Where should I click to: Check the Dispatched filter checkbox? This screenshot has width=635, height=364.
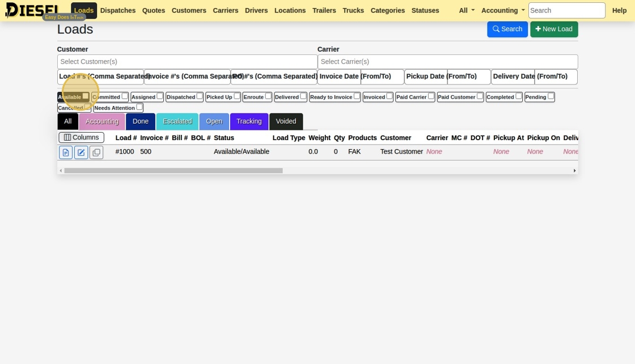[x=200, y=96]
